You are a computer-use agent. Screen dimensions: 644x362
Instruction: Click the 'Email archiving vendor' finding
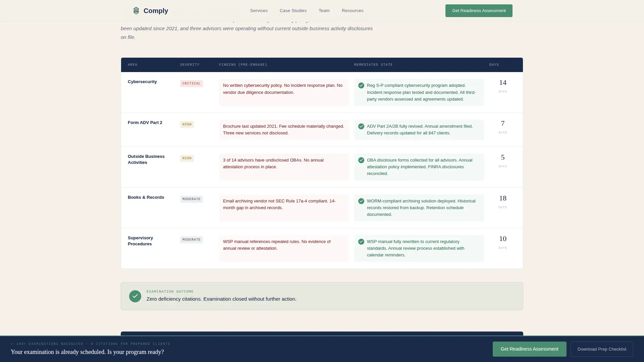(x=284, y=208)
